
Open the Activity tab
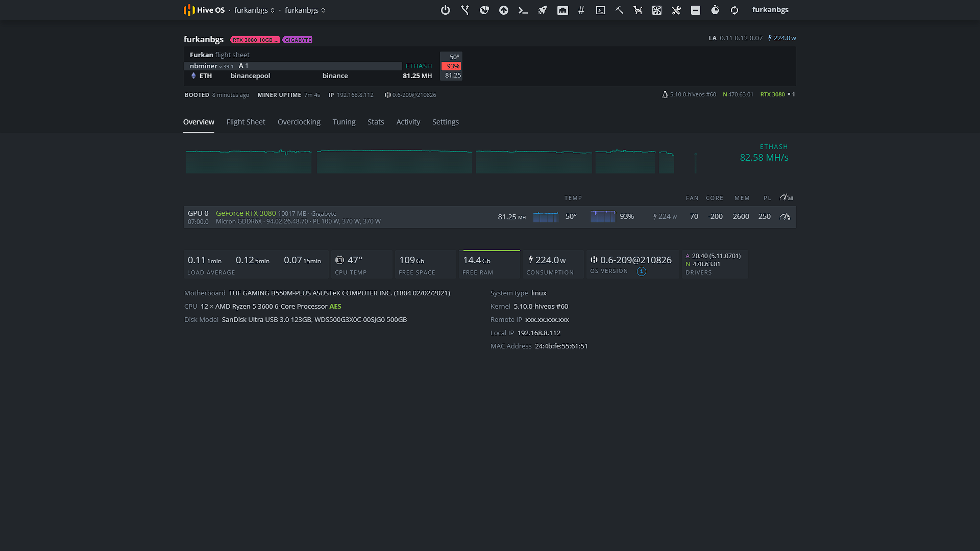(408, 122)
